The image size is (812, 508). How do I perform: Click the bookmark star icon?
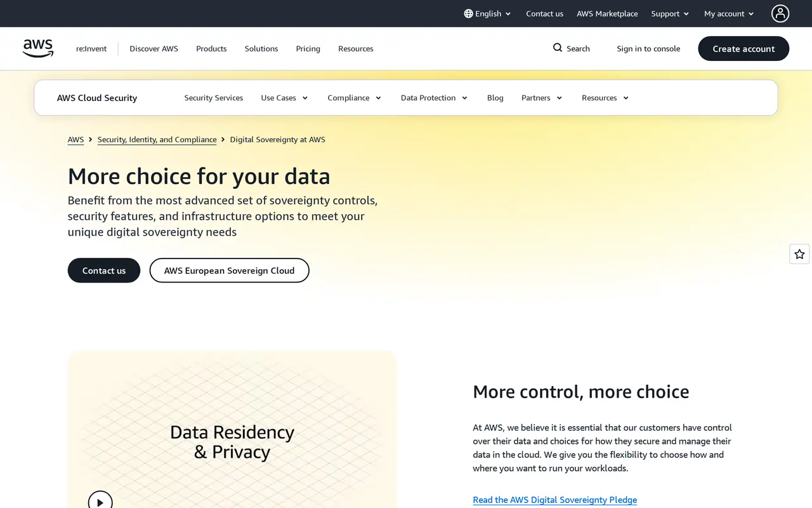(799, 254)
